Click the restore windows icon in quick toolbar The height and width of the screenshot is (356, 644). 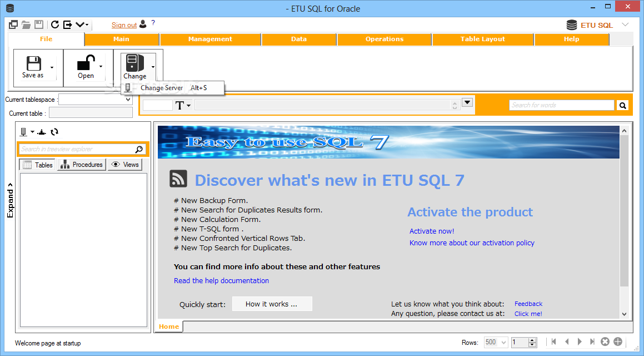pyautogui.click(x=13, y=24)
